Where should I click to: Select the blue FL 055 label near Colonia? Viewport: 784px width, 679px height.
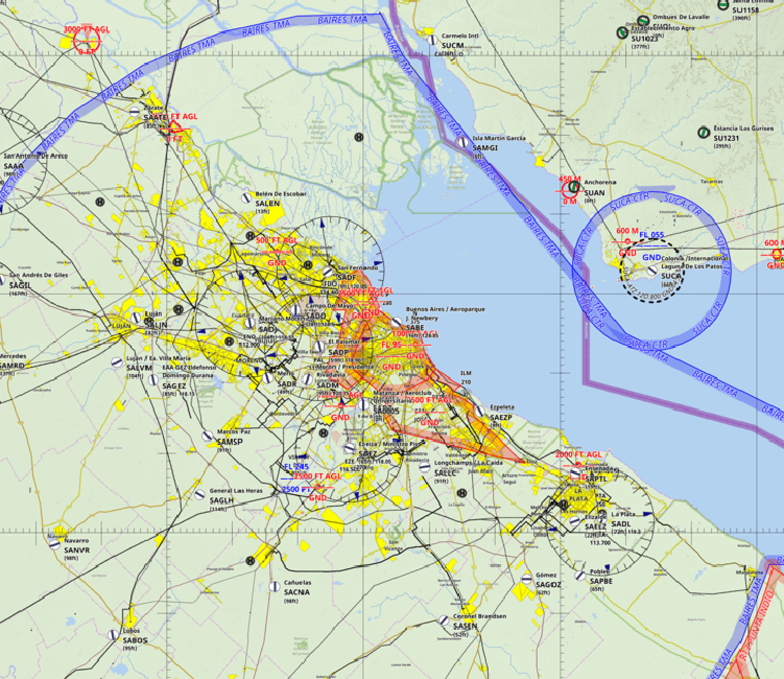click(x=651, y=235)
